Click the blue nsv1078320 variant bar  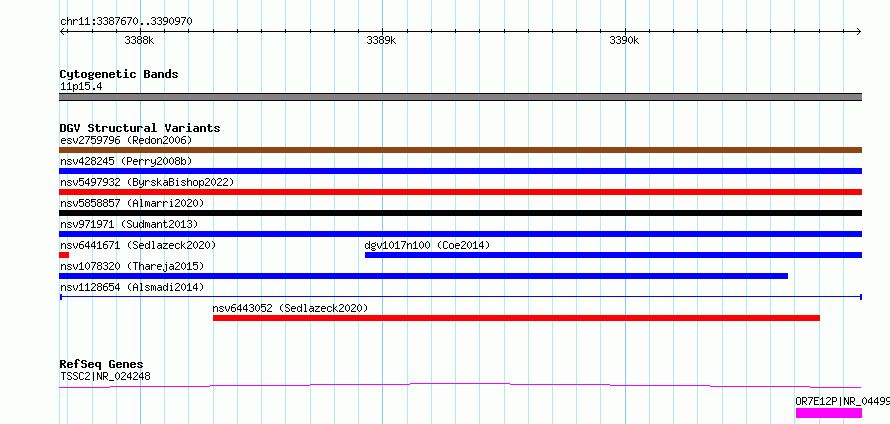(423, 276)
